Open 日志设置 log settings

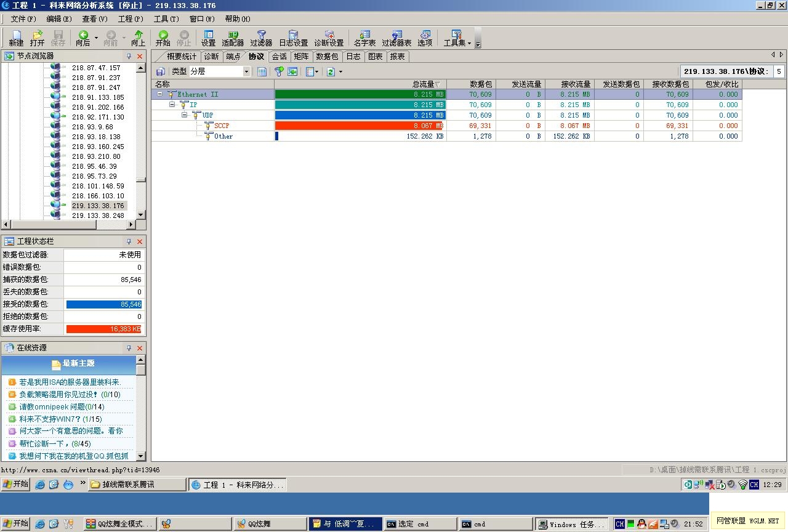click(x=293, y=38)
